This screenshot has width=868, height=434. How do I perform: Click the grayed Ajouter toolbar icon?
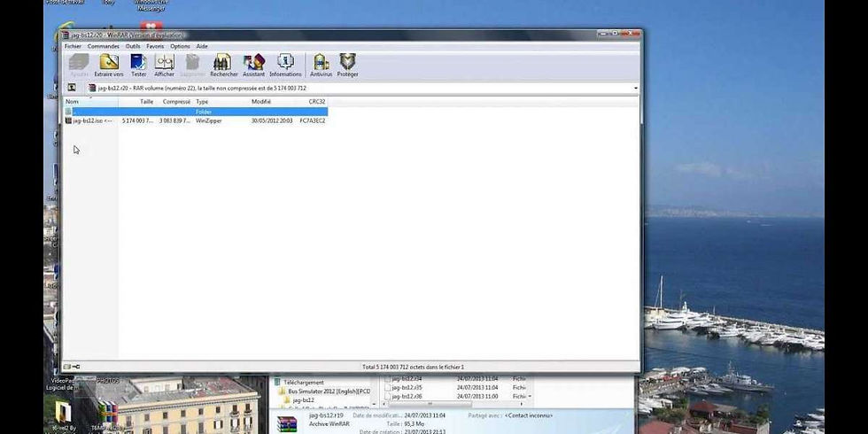[x=79, y=61]
